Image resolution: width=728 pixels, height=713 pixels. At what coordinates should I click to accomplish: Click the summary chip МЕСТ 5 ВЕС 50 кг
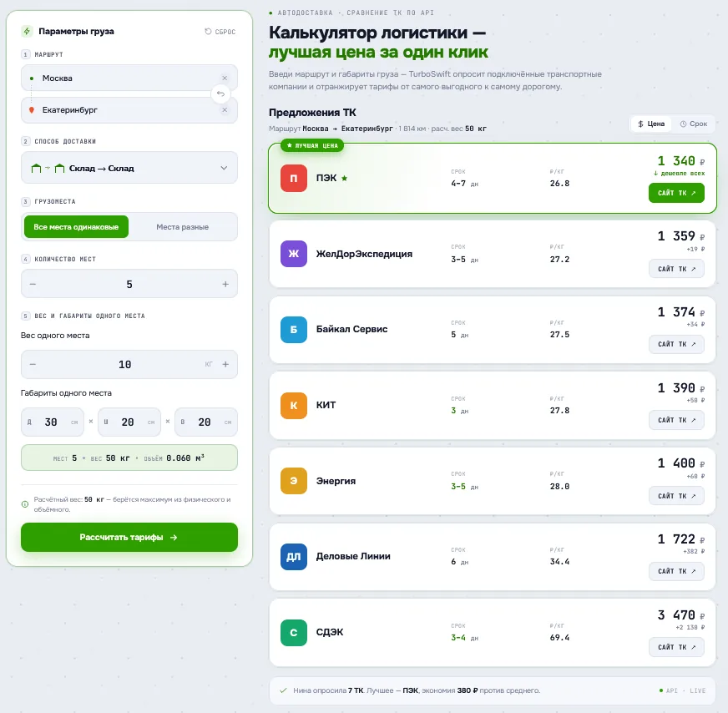click(x=129, y=458)
